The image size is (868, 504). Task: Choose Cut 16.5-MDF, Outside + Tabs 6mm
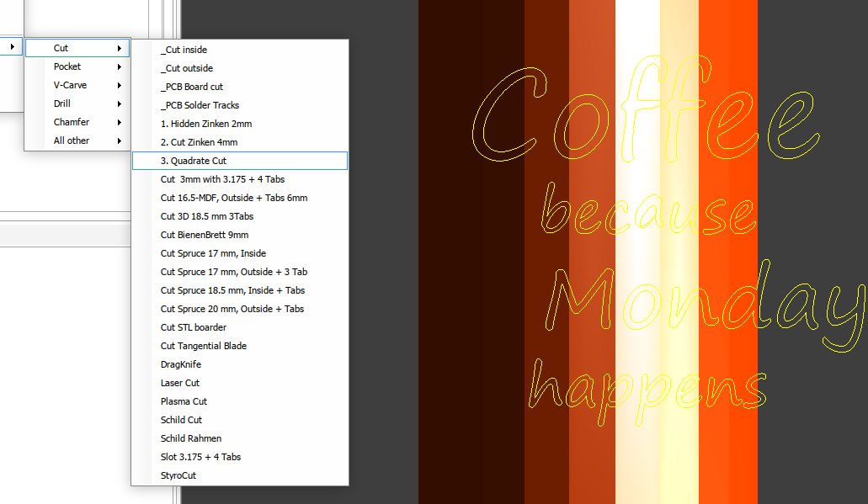240,198
